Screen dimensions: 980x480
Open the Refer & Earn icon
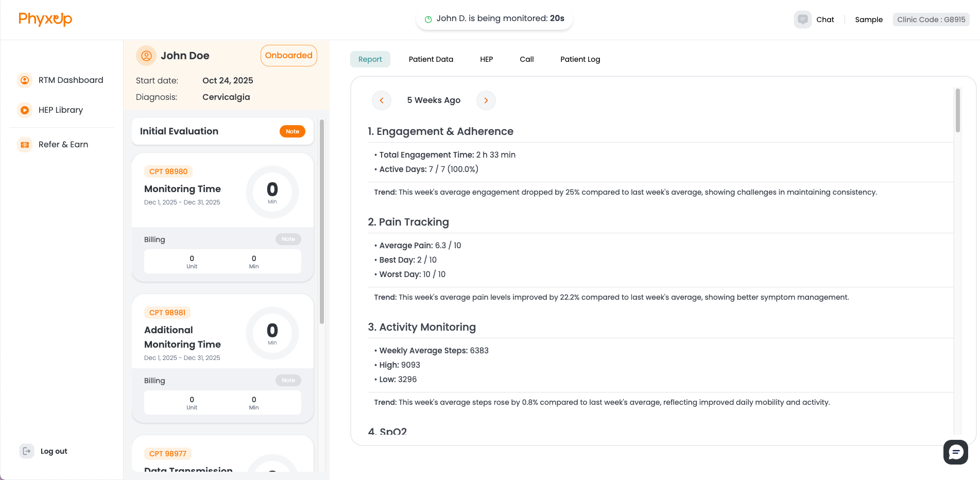click(x=24, y=145)
